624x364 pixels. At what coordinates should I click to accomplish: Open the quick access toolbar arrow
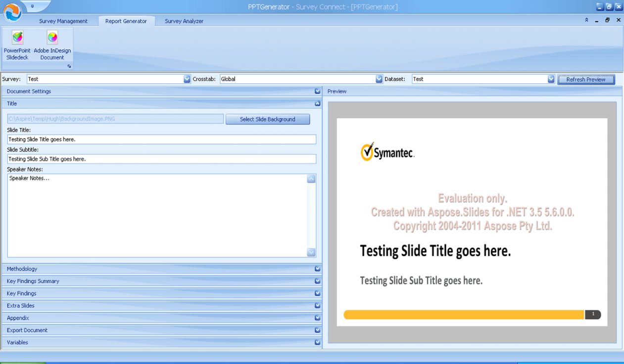[32, 6]
